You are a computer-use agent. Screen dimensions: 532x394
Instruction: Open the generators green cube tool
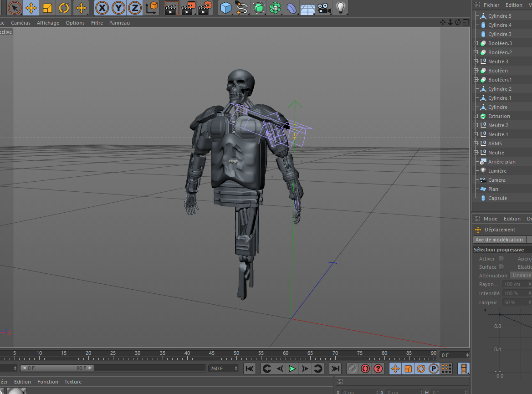pyautogui.click(x=259, y=8)
